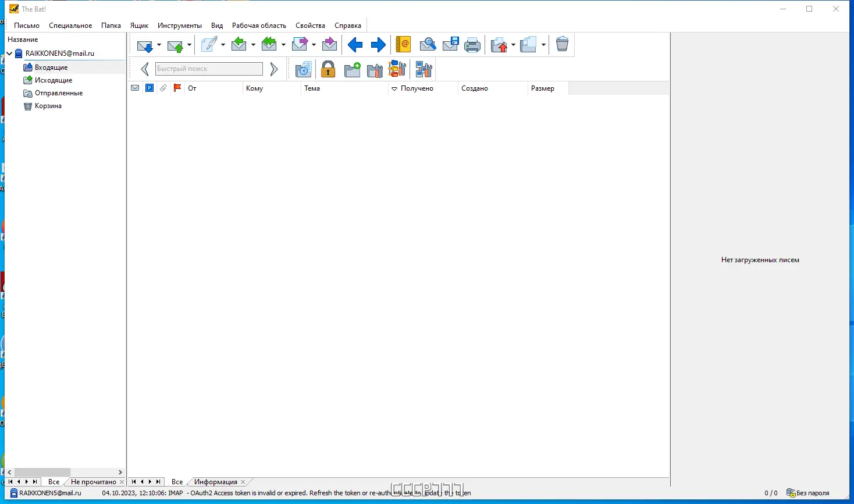The width and height of the screenshot is (854, 504).
Task: Open the folder tree sorting tools icon
Action: tap(397, 69)
